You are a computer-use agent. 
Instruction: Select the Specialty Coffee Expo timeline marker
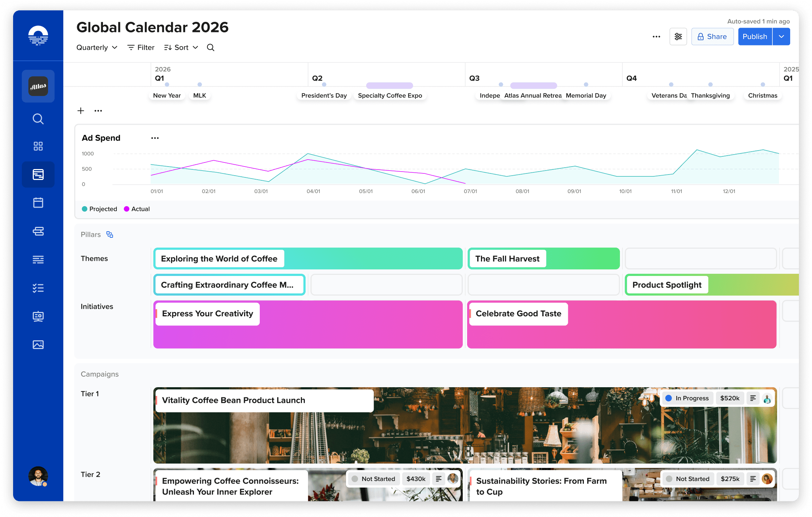[390, 95]
